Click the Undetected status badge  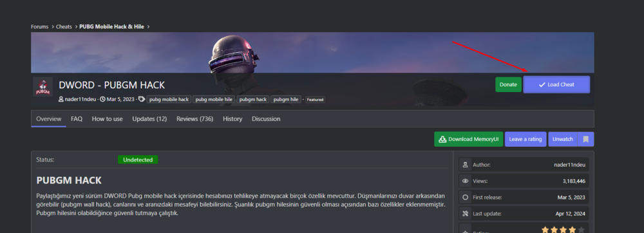138,160
